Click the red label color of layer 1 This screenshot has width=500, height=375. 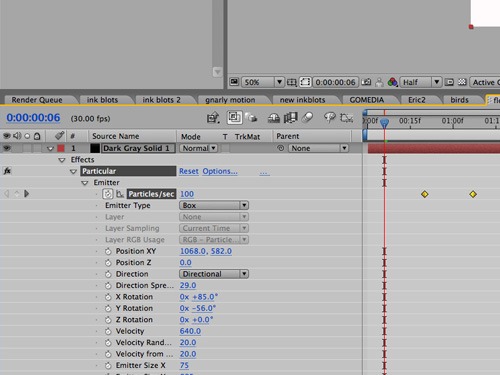61,148
